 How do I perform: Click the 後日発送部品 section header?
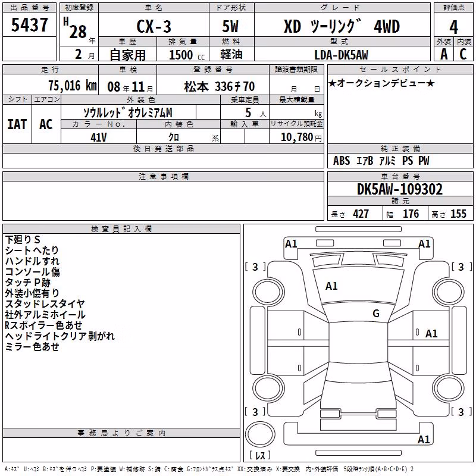click(x=164, y=148)
